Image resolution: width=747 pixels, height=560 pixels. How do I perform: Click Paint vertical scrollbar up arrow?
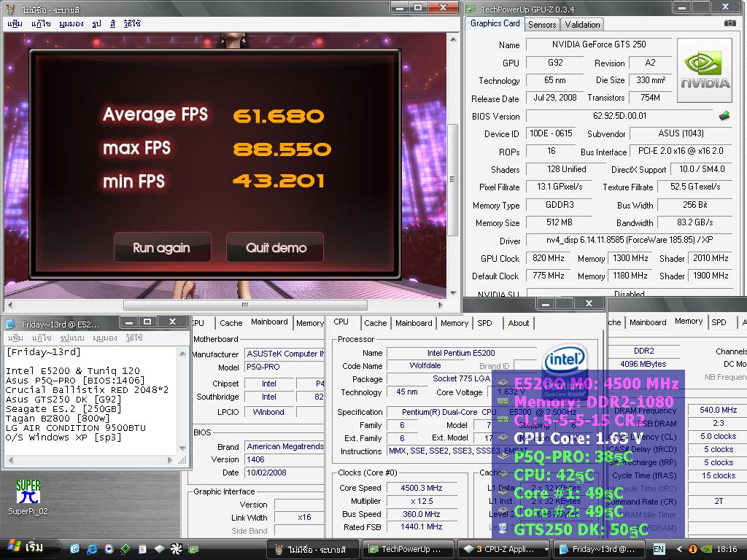pyautogui.click(x=453, y=39)
